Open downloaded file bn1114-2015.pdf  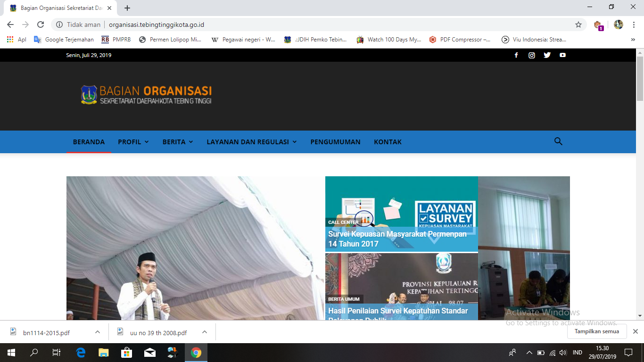pyautogui.click(x=46, y=332)
